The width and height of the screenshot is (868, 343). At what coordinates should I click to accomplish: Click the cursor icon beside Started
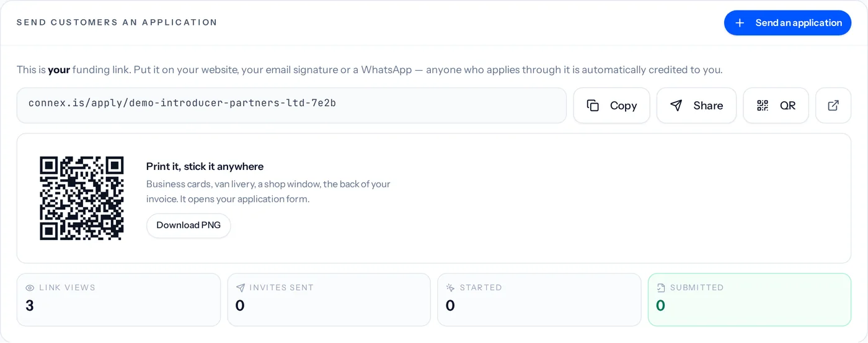tap(451, 288)
